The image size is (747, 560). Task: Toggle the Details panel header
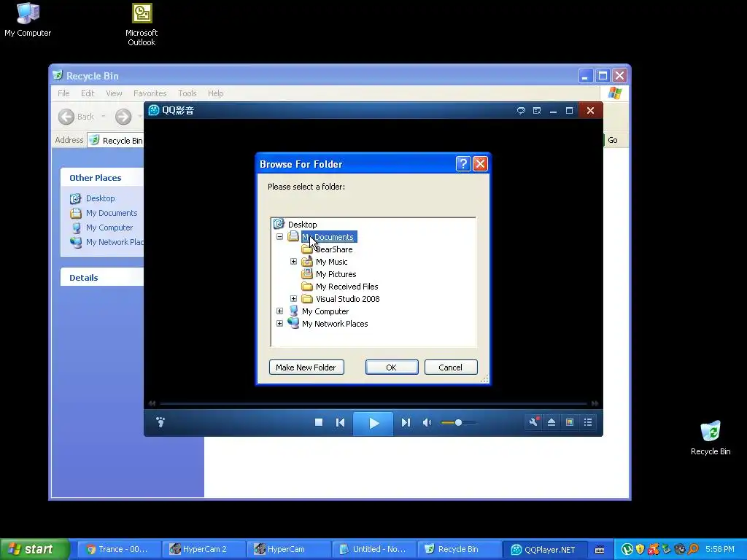point(102,278)
